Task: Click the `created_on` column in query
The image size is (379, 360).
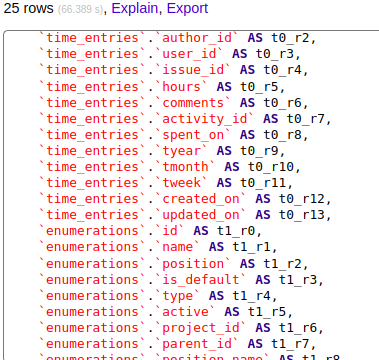Action: tap(201, 199)
